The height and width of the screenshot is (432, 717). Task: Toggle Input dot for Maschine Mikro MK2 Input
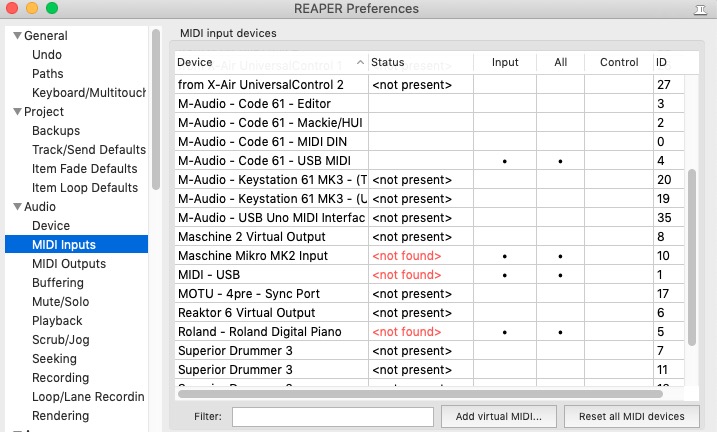pos(505,256)
